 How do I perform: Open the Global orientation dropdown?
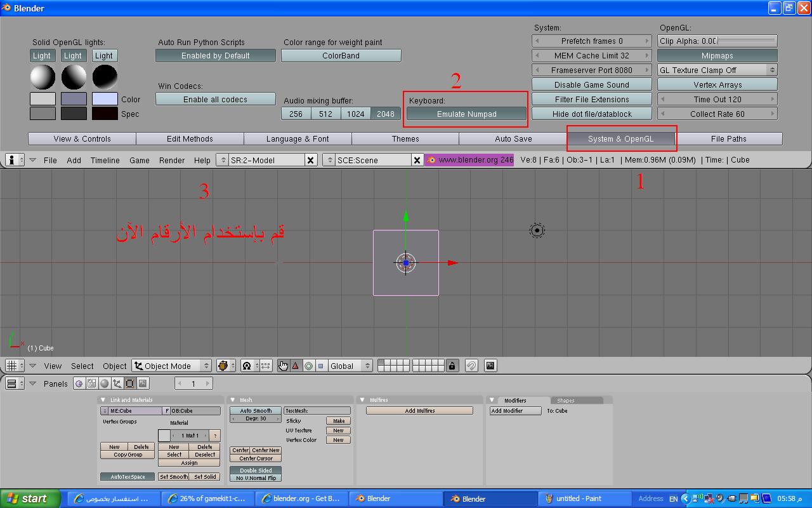click(350, 366)
